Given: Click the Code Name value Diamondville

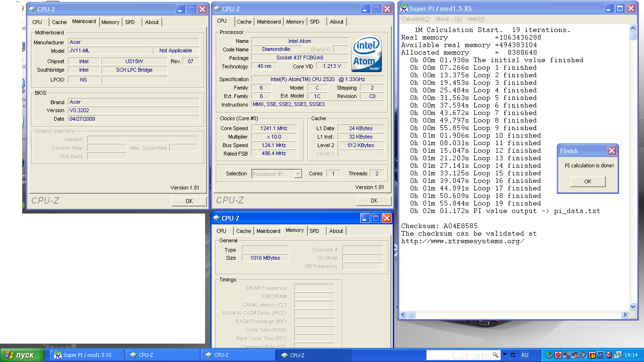Looking at the screenshot, I should [276, 49].
